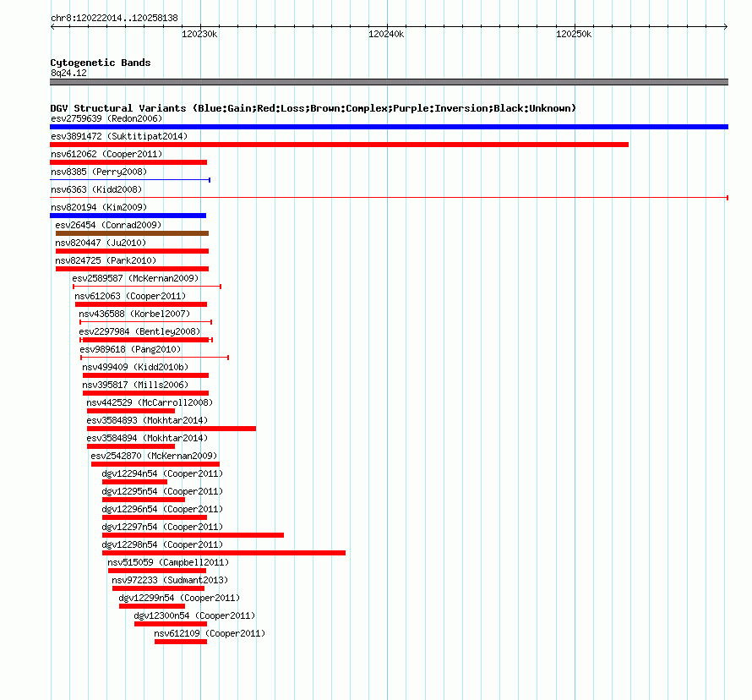
Task: Click the 120240k ruler label
Action: 386,34
